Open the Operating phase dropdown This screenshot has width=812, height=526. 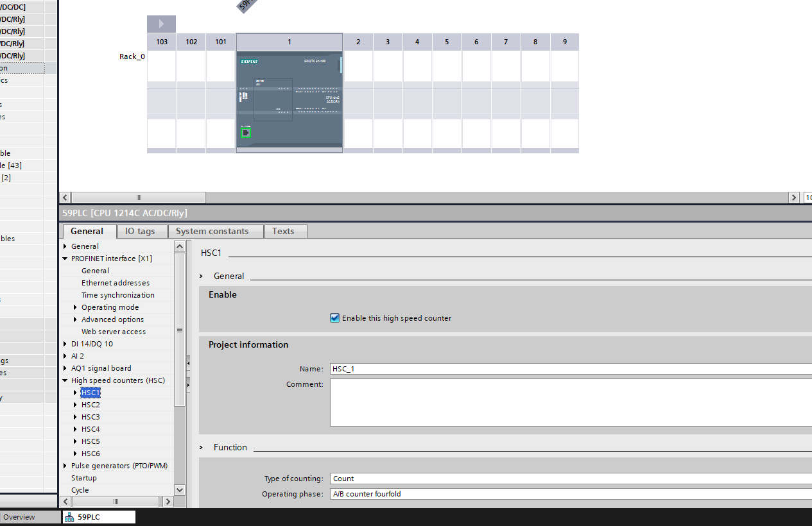tap(571, 494)
